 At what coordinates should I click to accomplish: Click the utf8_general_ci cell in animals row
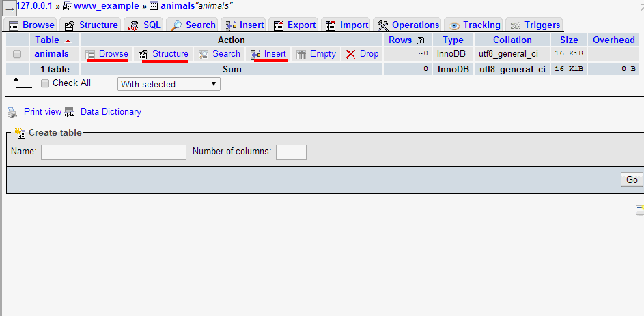tap(509, 54)
